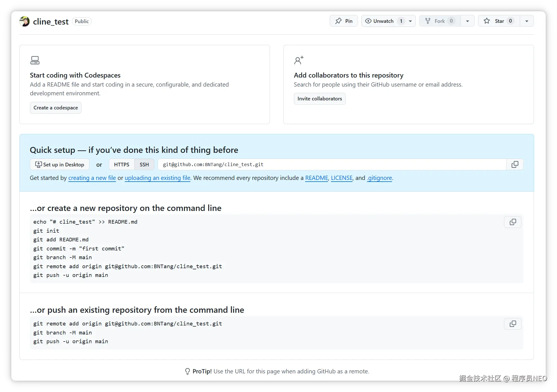557x392 pixels.
Task: Click the add collaborator person icon
Action: (x=299, y=60)
